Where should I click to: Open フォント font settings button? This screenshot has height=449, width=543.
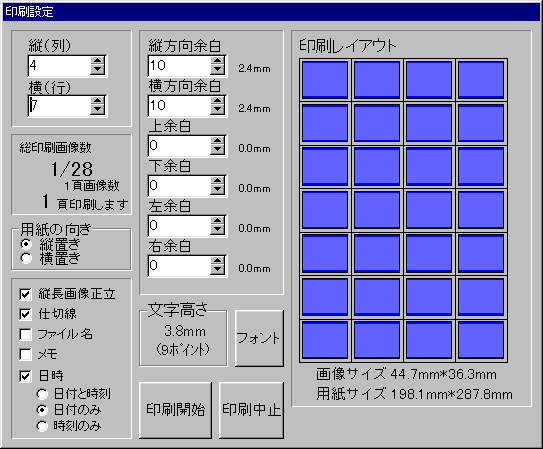click(259, 338)
